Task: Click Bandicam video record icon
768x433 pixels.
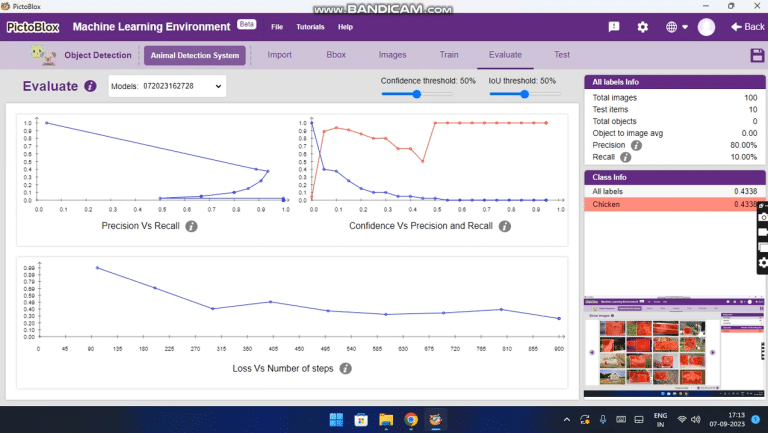Action: click(763, 232)
